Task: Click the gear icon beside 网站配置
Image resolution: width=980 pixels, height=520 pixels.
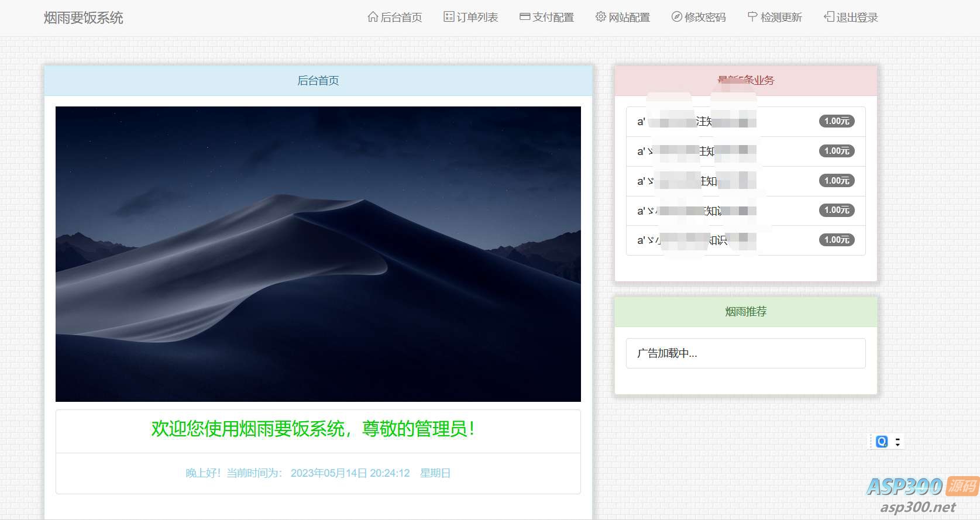Action: coord(600,17)
